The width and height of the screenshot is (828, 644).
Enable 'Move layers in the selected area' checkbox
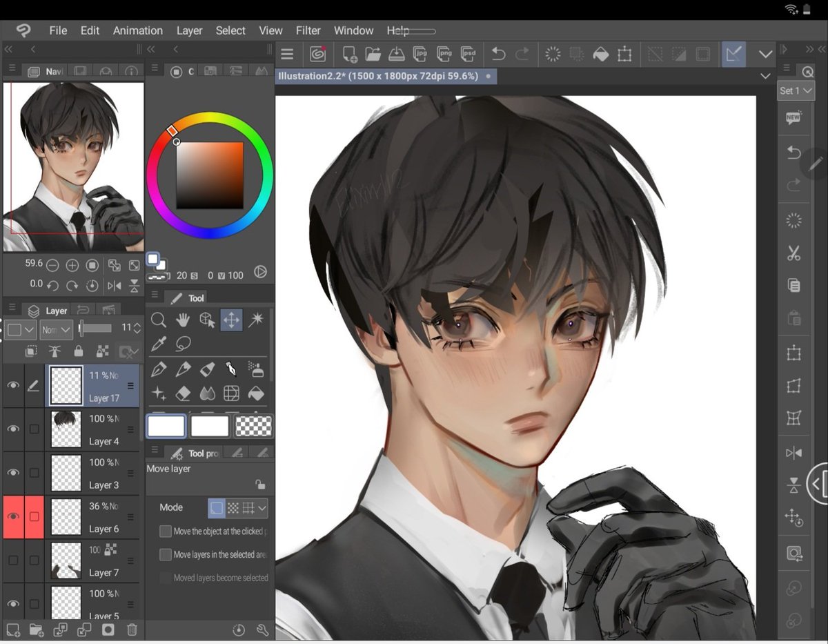point(165,554)
